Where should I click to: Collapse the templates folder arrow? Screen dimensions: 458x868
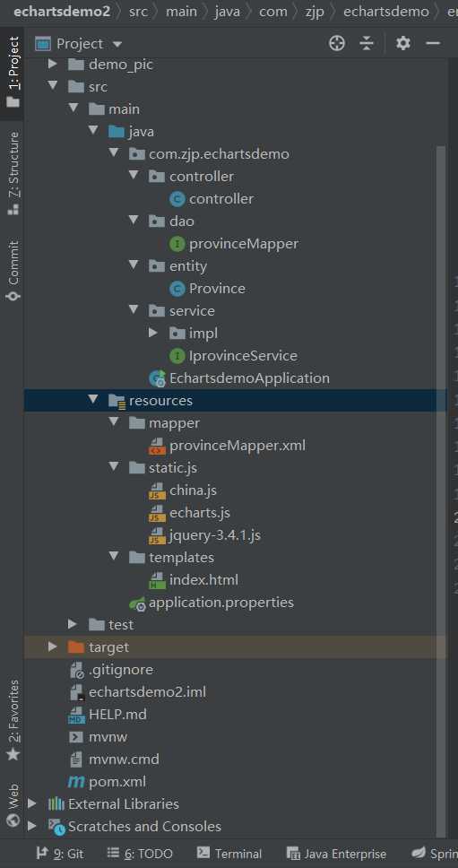[114, 556]
